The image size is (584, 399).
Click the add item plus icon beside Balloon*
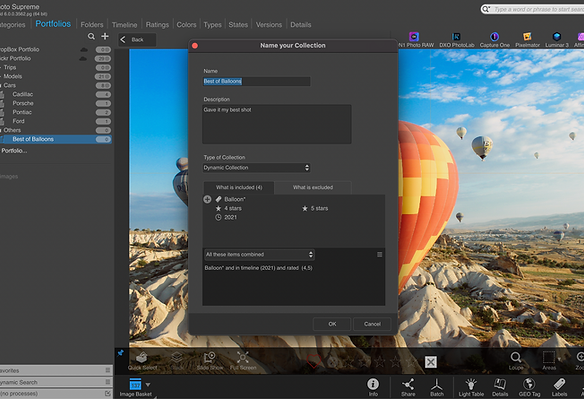point(207,199)
